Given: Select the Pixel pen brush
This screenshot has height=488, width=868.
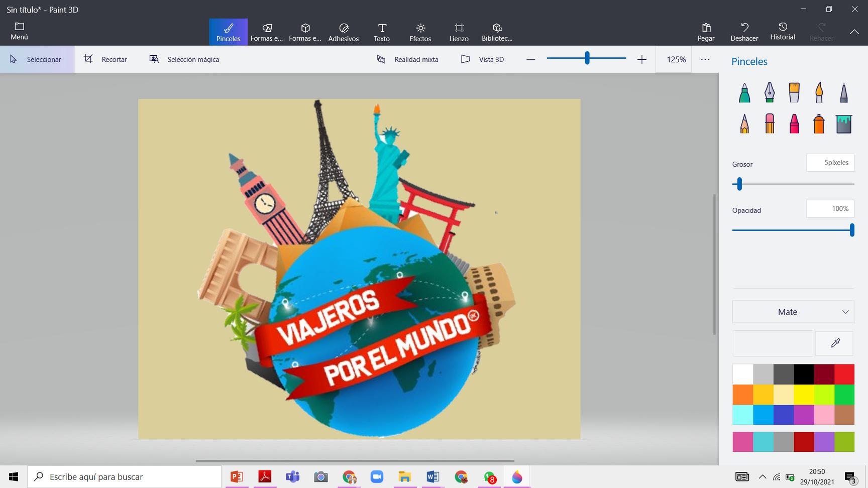Looking at the screenshot, I should click(x=844, y=93).
